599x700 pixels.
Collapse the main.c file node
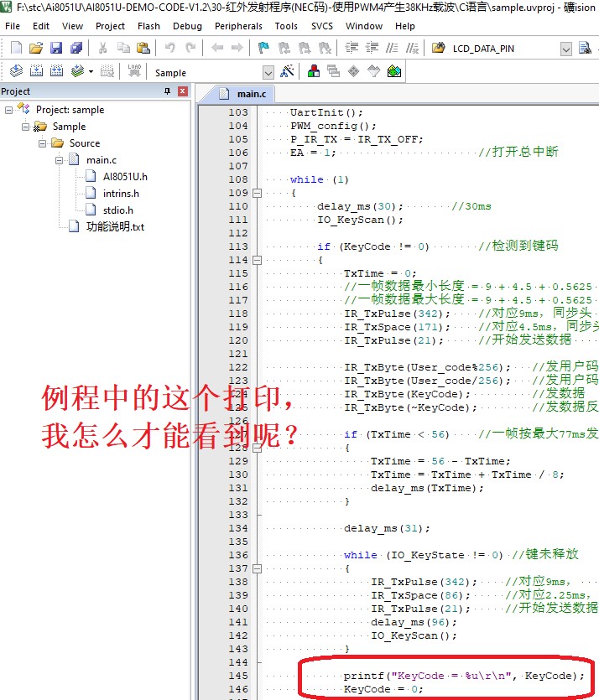click(x=59, y=160)
